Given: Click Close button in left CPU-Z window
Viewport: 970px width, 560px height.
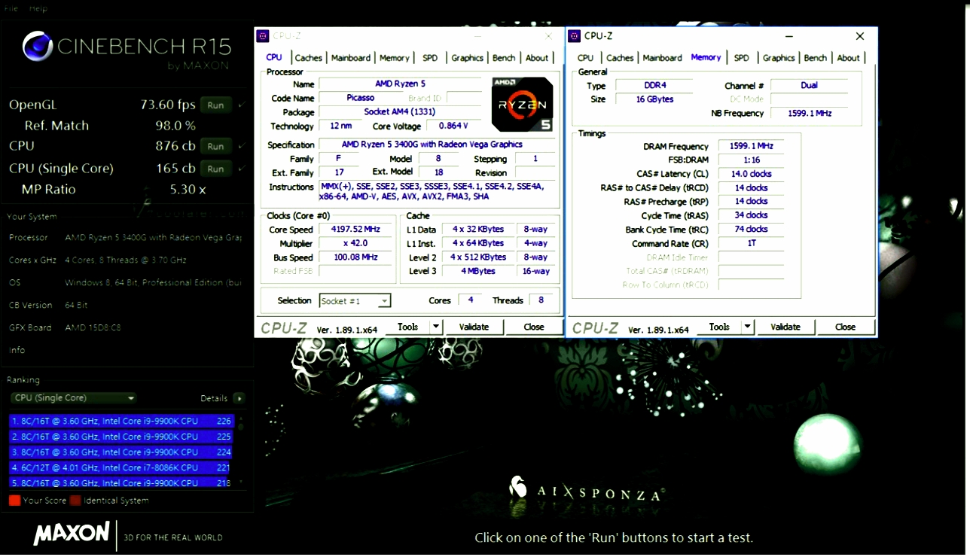Looking at the screenshot, I should (x=534, y=327).
